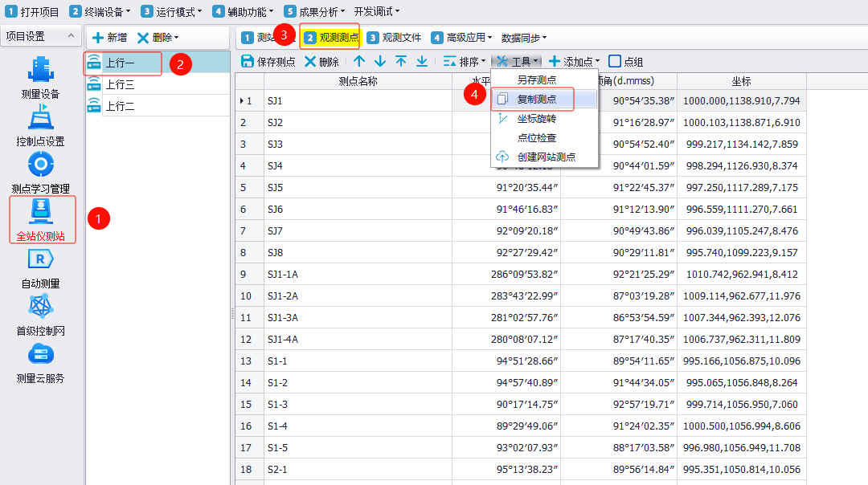
Task: Open the 添加点 dropdown
Action: coord(574,62)
